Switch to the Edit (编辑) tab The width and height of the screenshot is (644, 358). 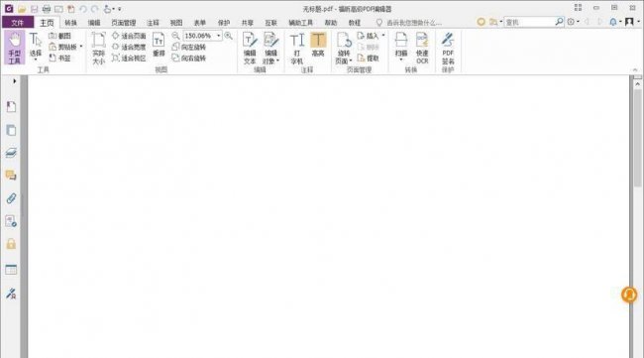(x=94, y=23)
